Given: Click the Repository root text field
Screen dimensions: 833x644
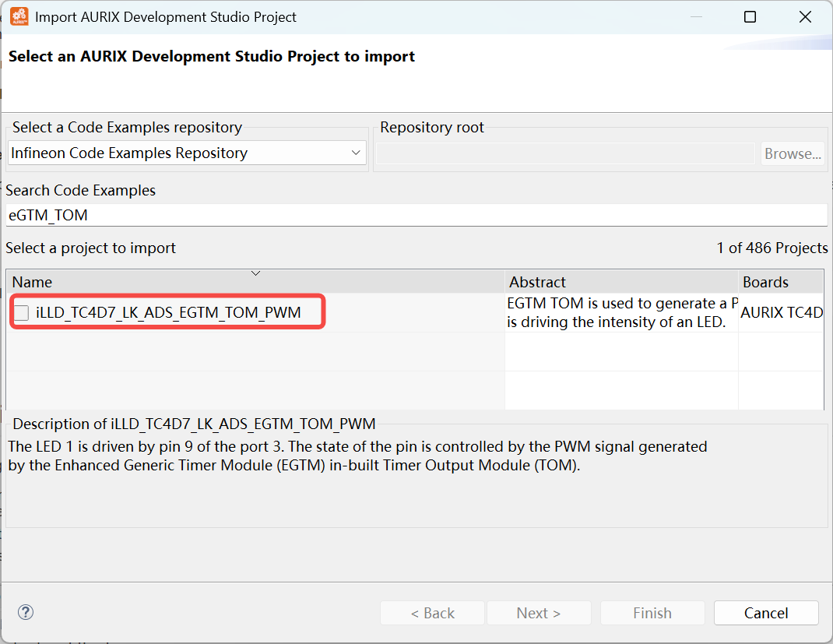Looking at the screenshot, I should [x=565, y=153].
